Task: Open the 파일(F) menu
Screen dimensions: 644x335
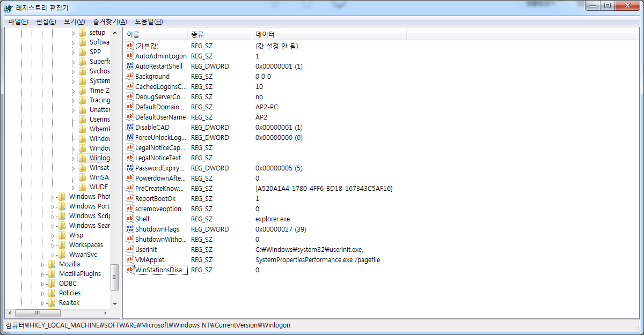Action: click(x=18, y=21)
